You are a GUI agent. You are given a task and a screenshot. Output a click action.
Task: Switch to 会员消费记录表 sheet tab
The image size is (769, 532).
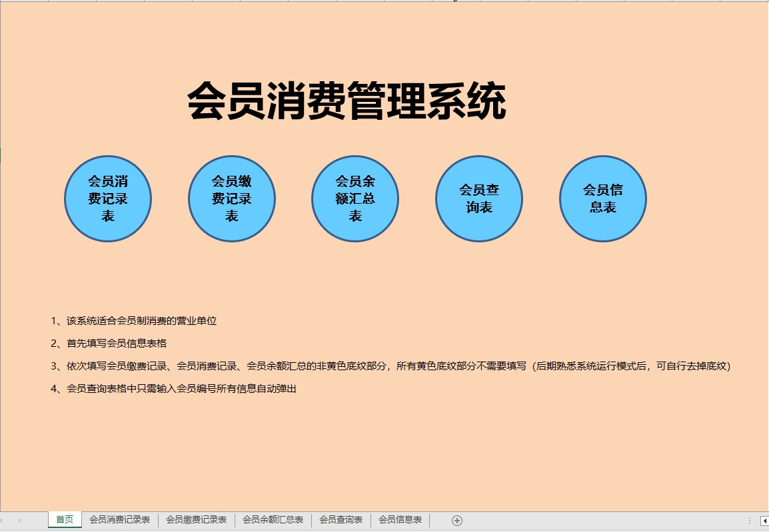click(x=120, y=520)
